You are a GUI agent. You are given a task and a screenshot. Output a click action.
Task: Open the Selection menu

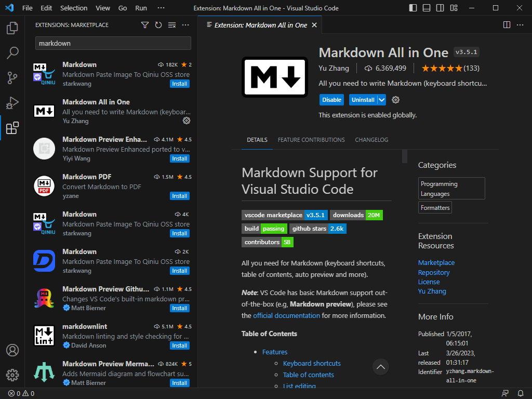click(x=74, y=8)
